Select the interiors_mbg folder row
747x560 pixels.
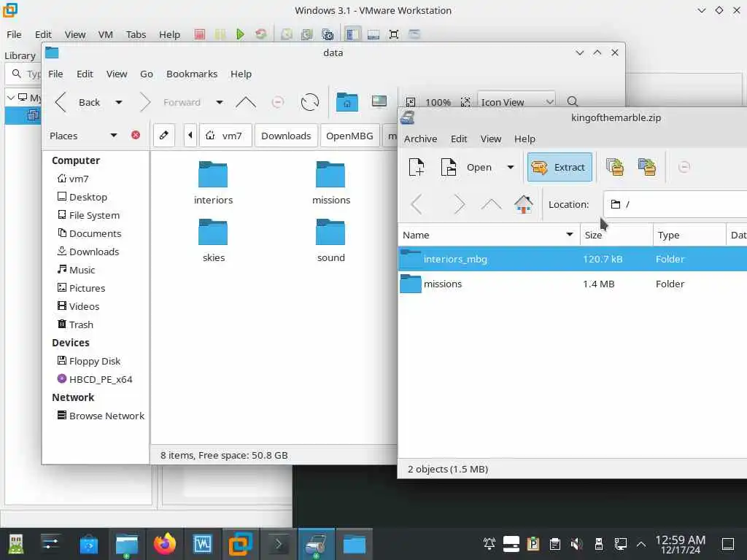point(572,259)
